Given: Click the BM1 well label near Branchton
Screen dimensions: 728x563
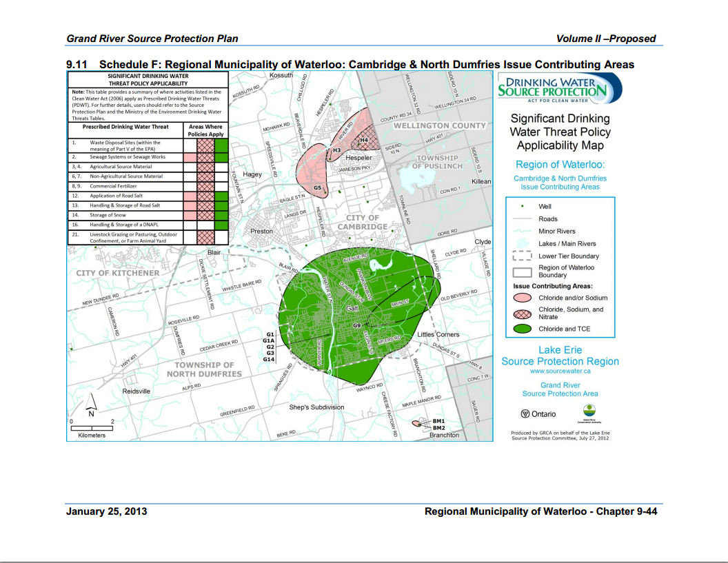Looking at the screenshot, I should click(438, 422).
